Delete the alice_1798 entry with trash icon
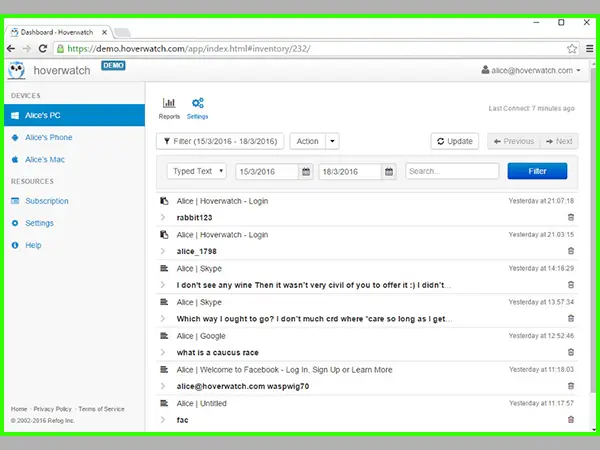 pyautogui.click(x=571, y=251)
